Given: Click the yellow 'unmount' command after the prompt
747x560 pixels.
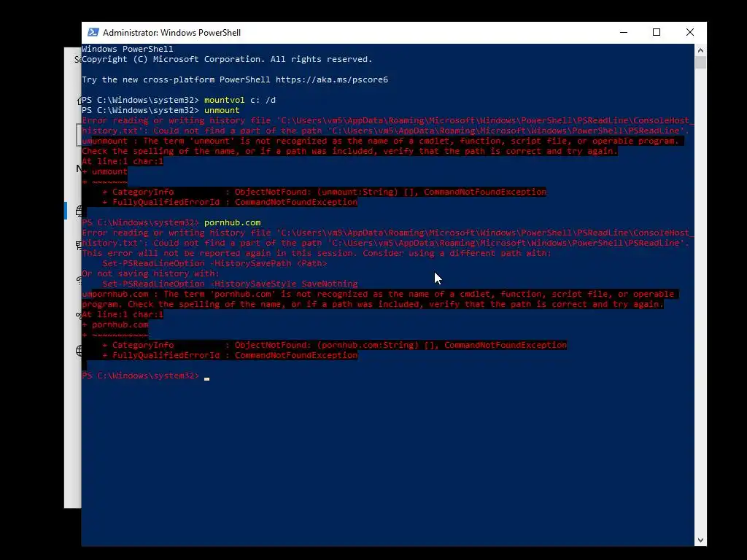Looking at the screenshot, I should (222, 110).
